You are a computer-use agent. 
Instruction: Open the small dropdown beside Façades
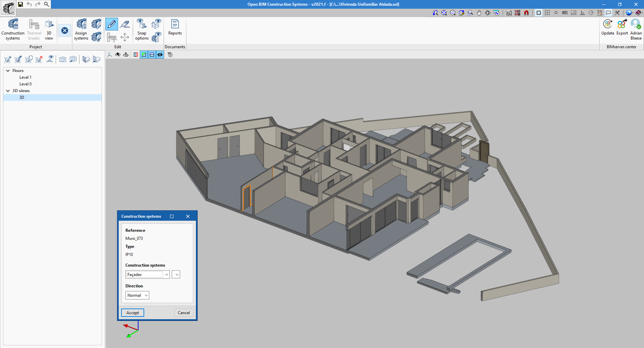pos(176,275)
